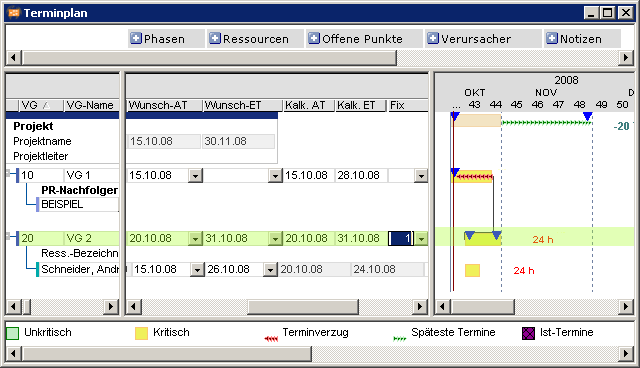640x368 pixels.
Task: Click the VG 2 name cell
Action: 91,238
